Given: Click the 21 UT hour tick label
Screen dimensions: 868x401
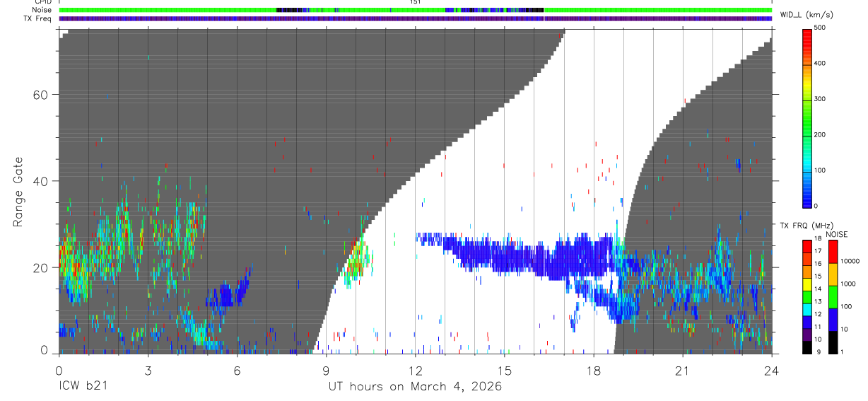Looking at the screenshot, I should (x=682, y=371).
